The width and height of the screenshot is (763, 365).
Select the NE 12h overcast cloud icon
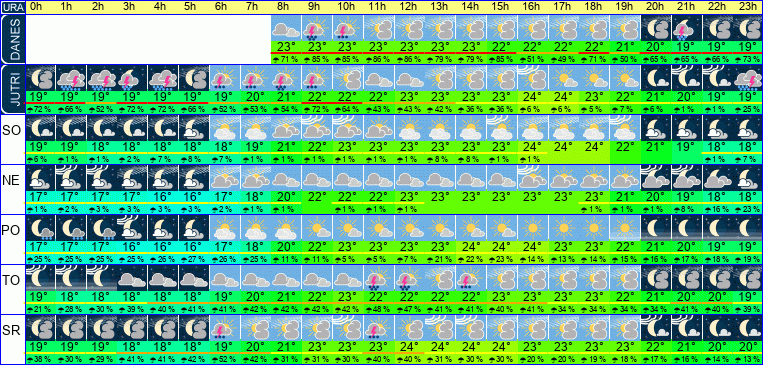click(409, 178)
